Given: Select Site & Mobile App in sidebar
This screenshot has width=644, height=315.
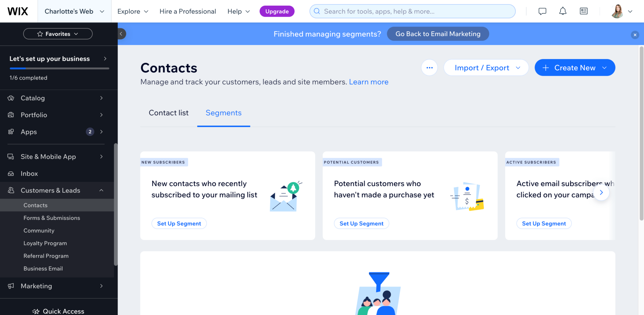Looking at the screenshot, I should [x=48, y=156].
